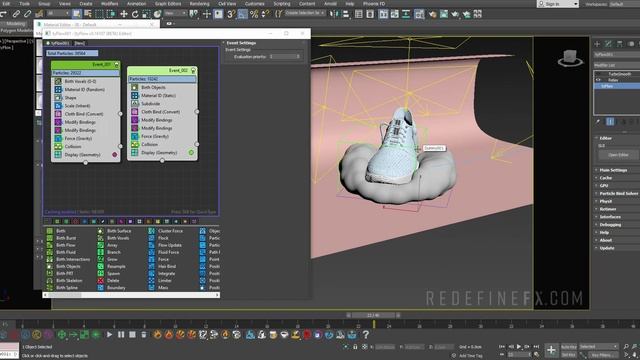Click the Select and Rotate tool
Screen dimensions: 640x360
pyautogui.click(x=135, y=14)
